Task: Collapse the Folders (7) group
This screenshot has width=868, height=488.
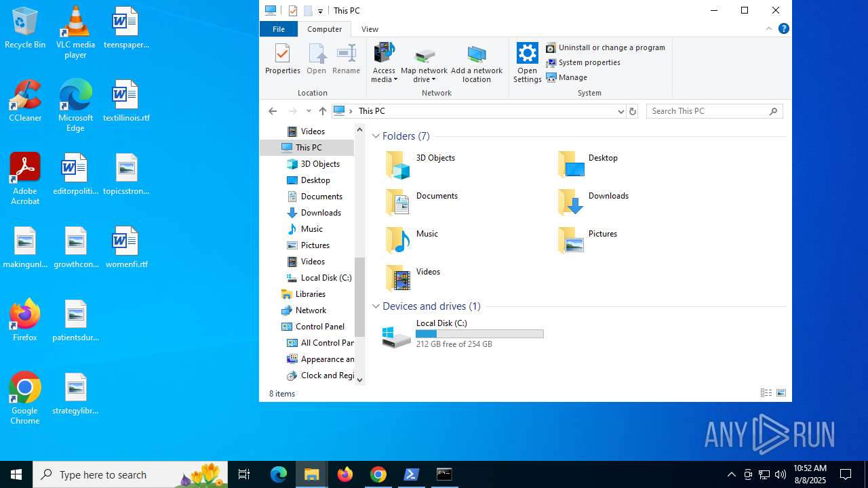Action: [x=376, y=136]
